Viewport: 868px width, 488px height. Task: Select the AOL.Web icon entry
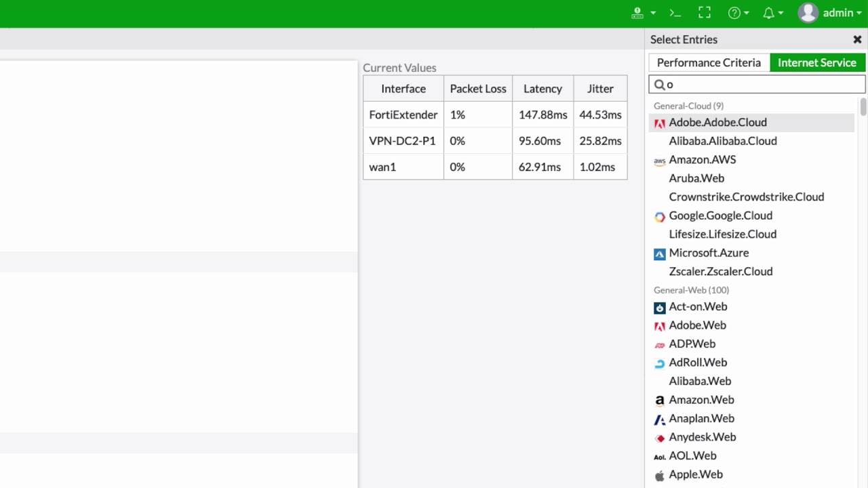point(659,457)
